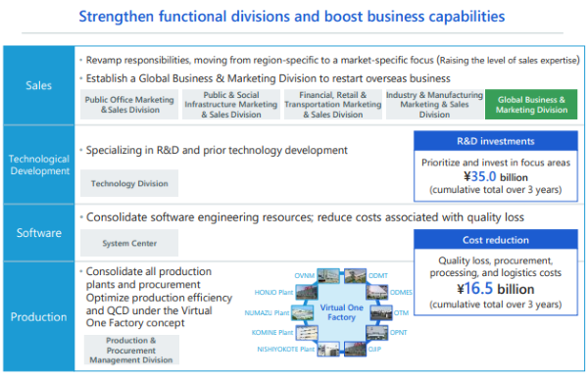Screen dimensions: 588x376
Task: Click the green Global Business & Marketing Division box
Action: point(531,105)
